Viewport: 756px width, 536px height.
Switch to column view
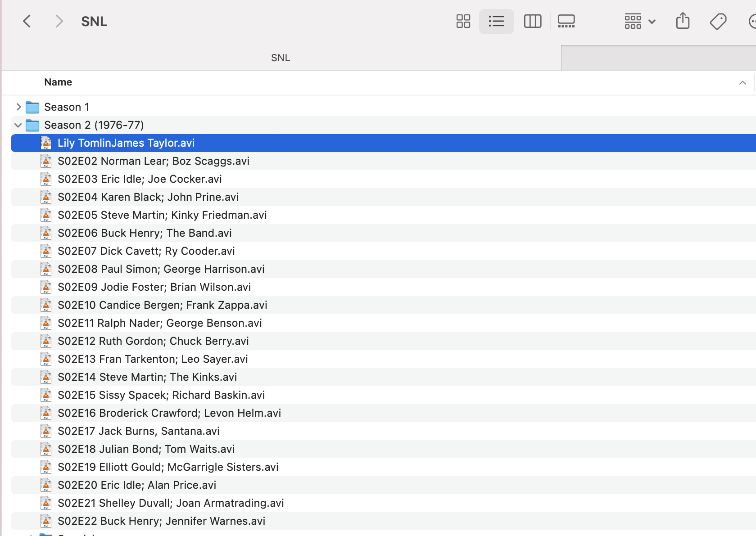point(532,21)
